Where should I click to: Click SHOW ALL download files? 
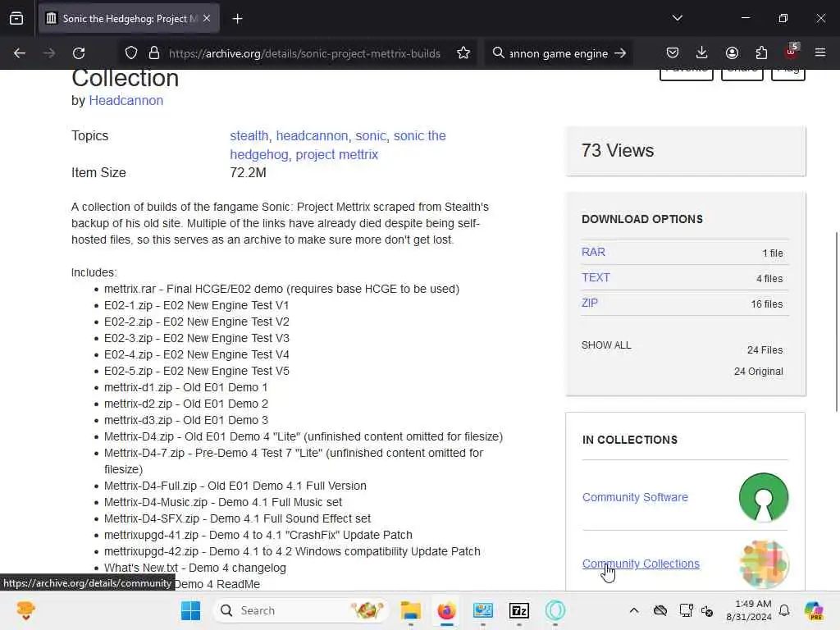click(x=606, y=345)
